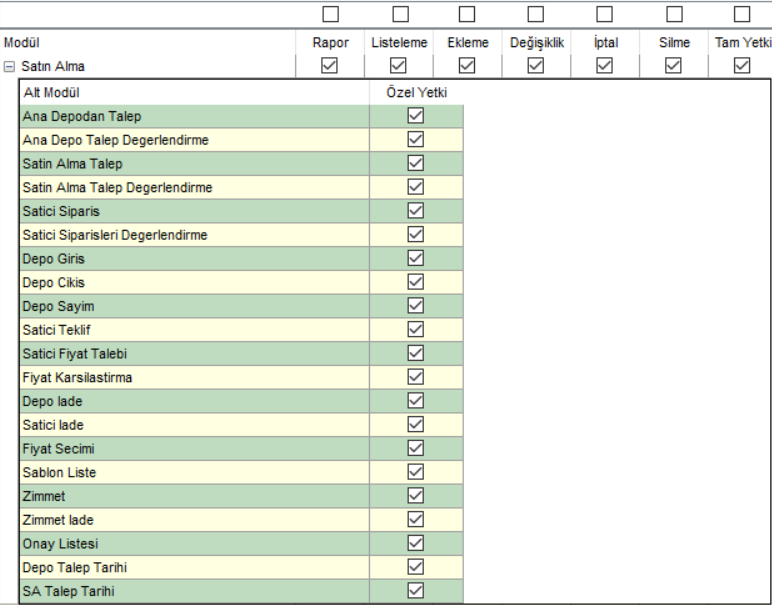Uncheck Silme permission for Satın Alma

click(673, 65)
